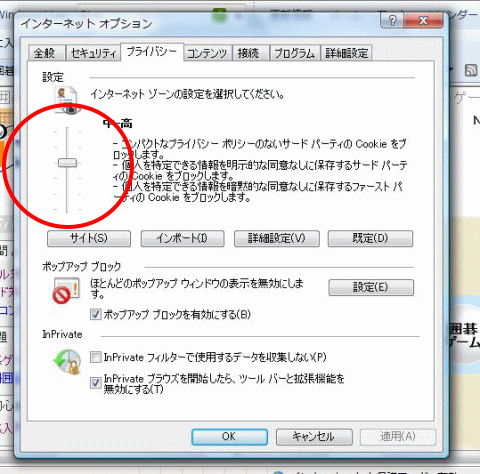Screen dimensions: 480x474
Task: Click the pop-up blocker stop icon
Action: tap(66, 291)
